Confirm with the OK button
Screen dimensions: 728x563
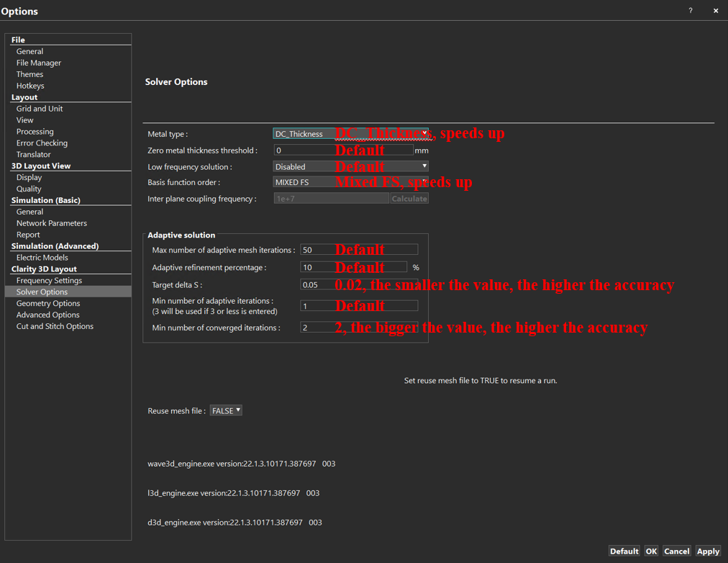pos(651,551)
